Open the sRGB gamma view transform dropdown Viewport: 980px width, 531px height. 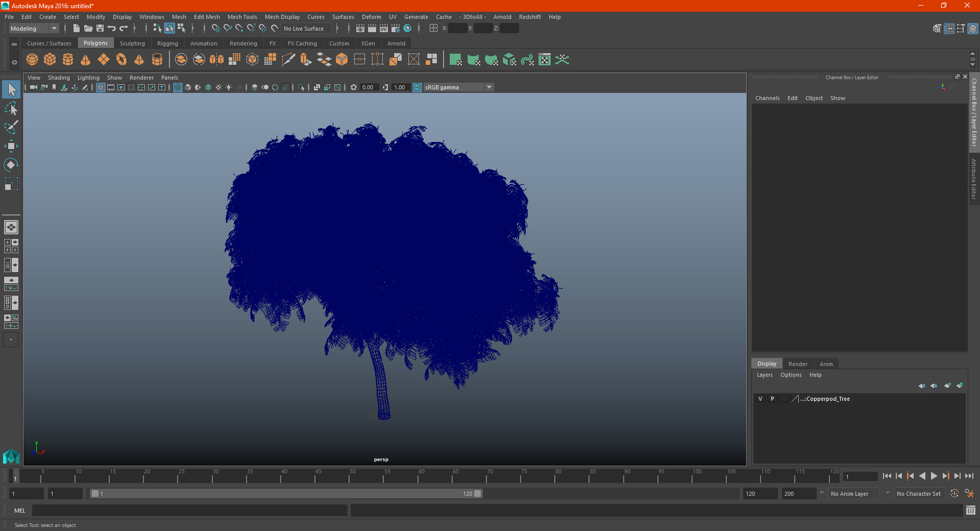tap(458, 87)
